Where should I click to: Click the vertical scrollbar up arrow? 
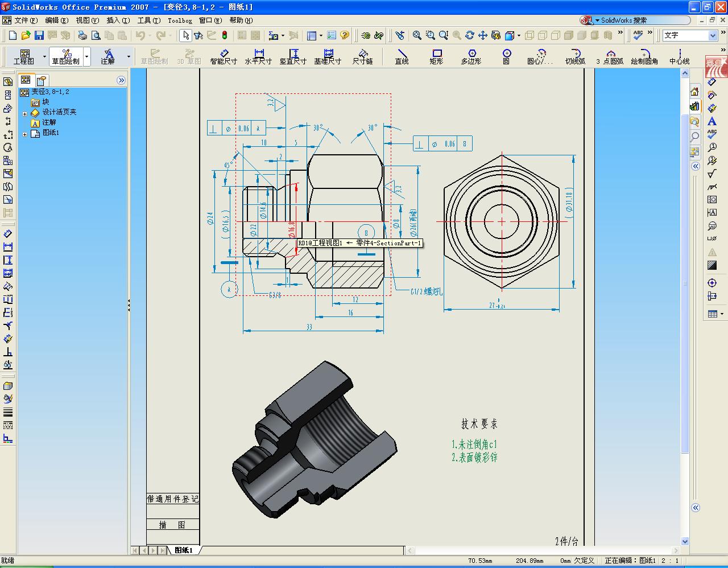(x=685, y=73)
